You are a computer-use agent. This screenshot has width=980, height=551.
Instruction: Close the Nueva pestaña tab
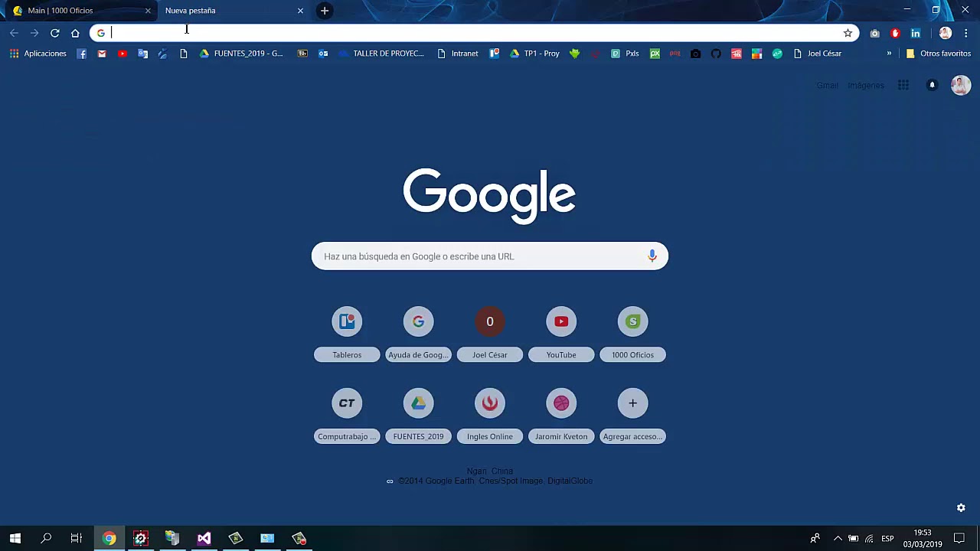click(x=300, y=11)
